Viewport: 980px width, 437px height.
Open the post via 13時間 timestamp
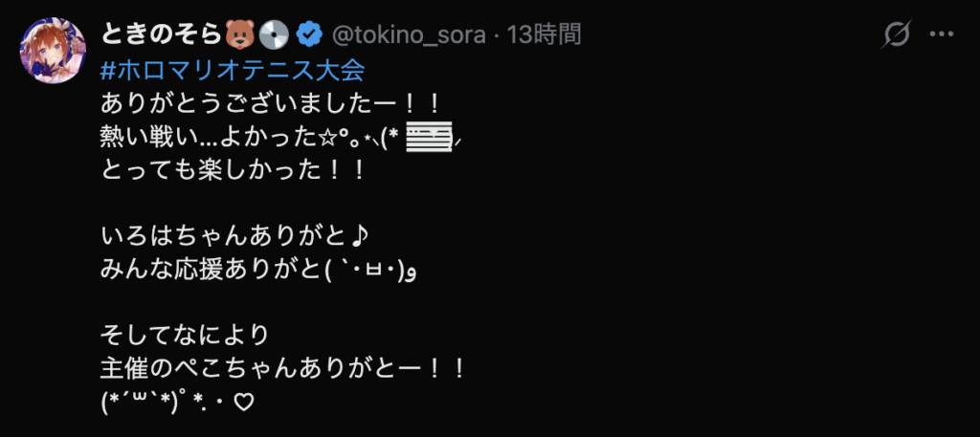click(x=544, y=36)
